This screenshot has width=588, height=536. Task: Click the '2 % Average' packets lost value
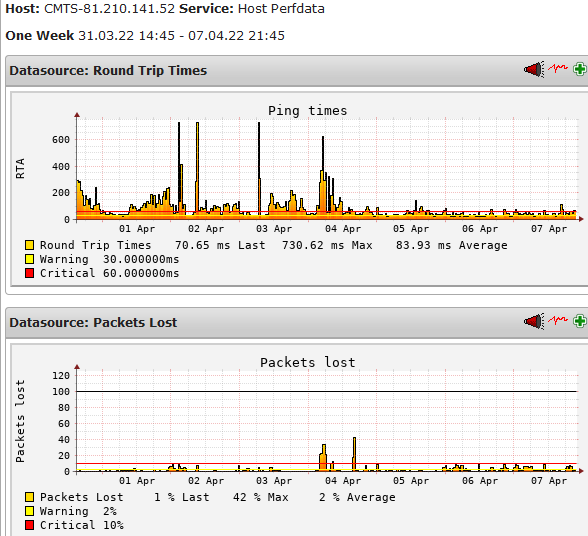357,497
